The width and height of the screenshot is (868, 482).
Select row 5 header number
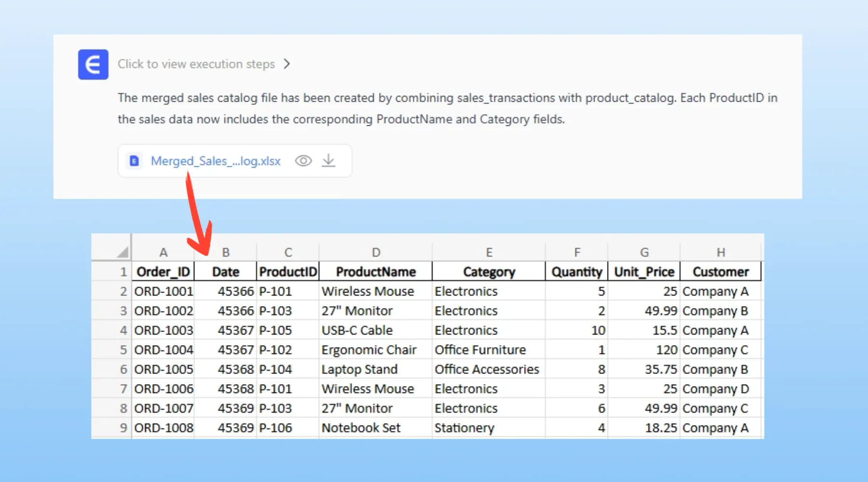(123, 350)
